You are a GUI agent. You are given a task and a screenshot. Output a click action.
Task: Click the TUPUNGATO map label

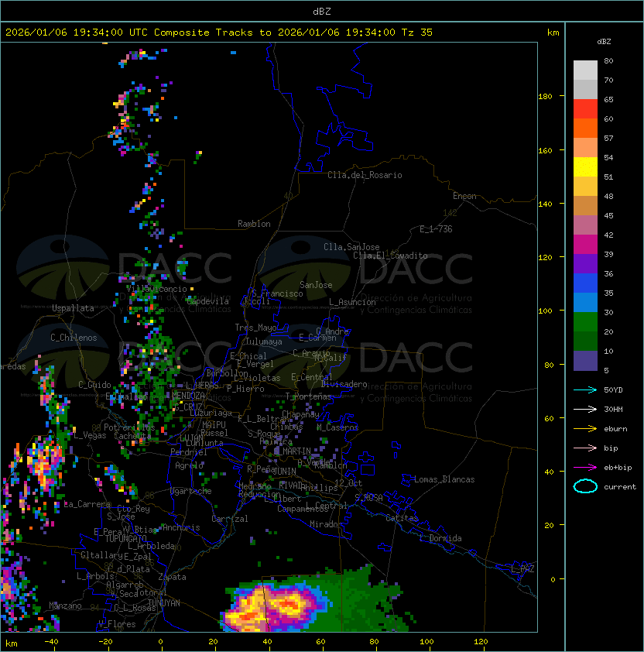click(125, 538)
